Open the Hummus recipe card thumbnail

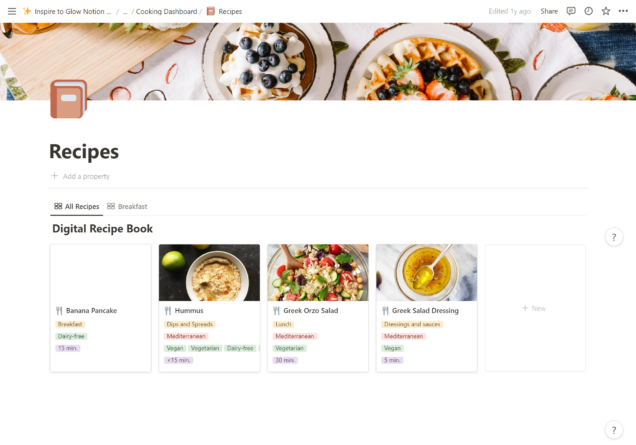(x=209, y=273)
